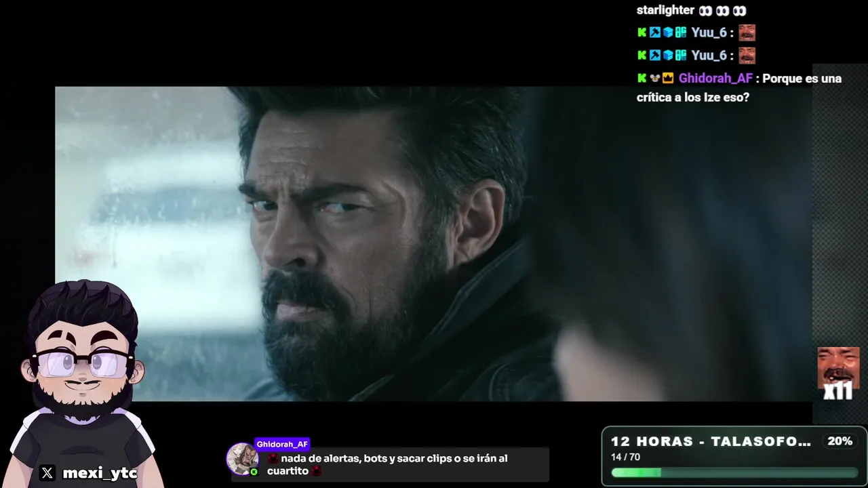Click the green status badge on Ghidorah_AF's avatar
The height and width of the screenshot is (488, 868).
click(x=254, y=472)
